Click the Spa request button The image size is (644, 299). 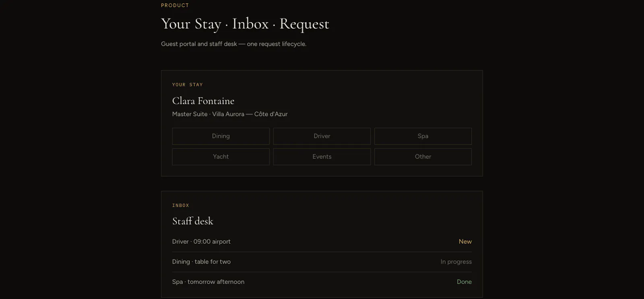pos(423,136)
